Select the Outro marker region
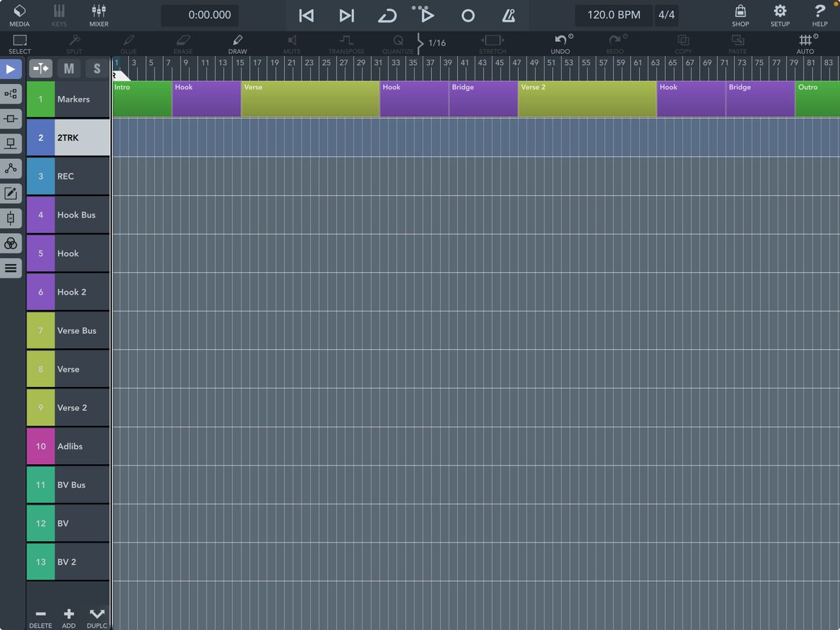 tap(818, 99)
